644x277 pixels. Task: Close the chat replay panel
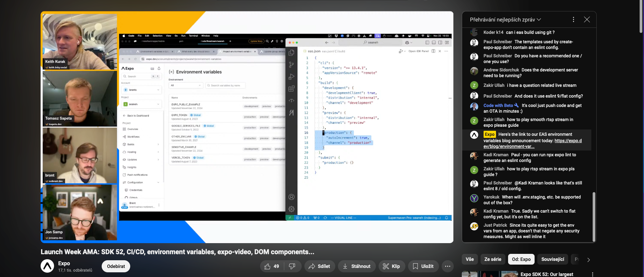(x=587, y=20)
